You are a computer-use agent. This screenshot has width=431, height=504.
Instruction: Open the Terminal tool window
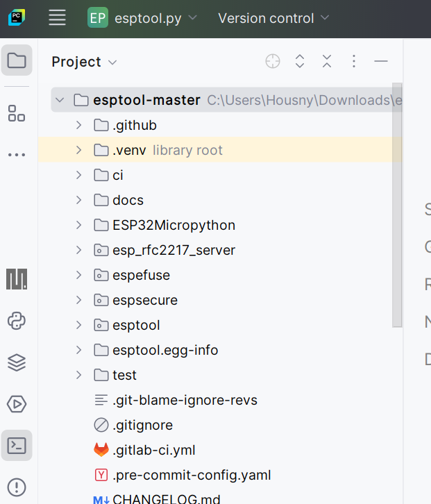[x=17, y=446]
